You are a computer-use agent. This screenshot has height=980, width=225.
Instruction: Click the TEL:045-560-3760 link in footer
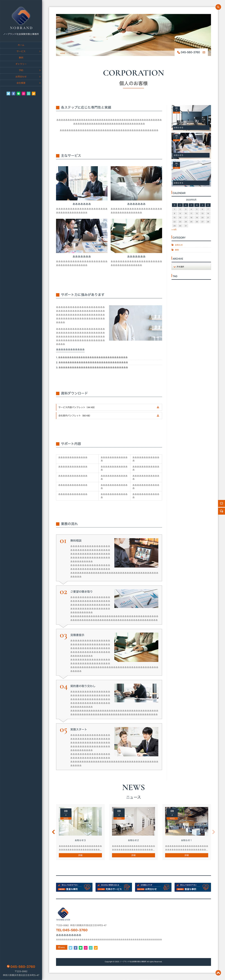(x=72, y=930)
